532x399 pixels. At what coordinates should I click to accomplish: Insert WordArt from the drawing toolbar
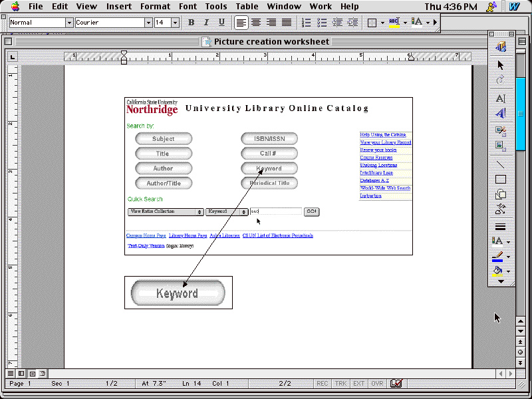501,113
